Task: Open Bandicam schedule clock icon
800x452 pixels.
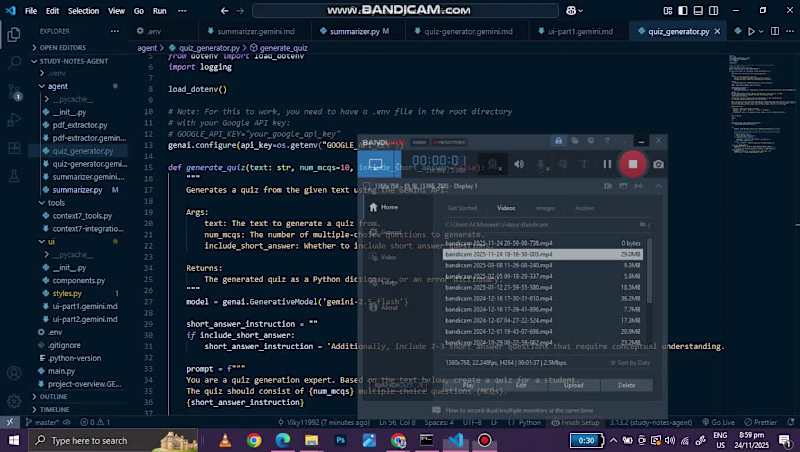Action: click(591, 140)
